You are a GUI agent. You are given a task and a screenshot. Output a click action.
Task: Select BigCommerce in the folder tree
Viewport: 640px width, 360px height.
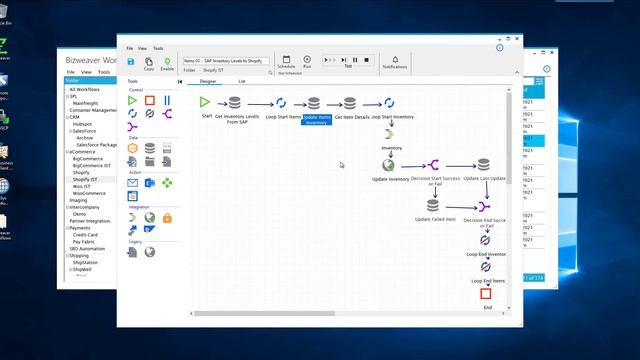pyautogui.click(x=88, y=159)
